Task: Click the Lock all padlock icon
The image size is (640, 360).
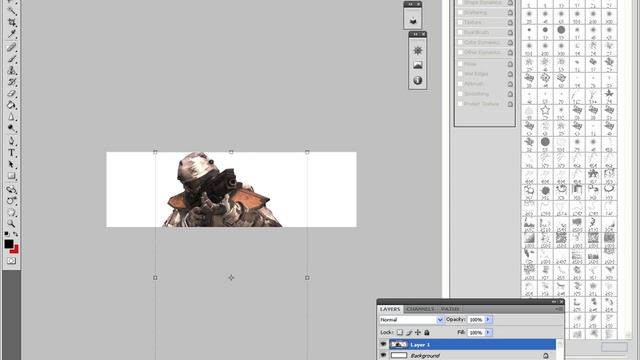Action: [427, 332]
